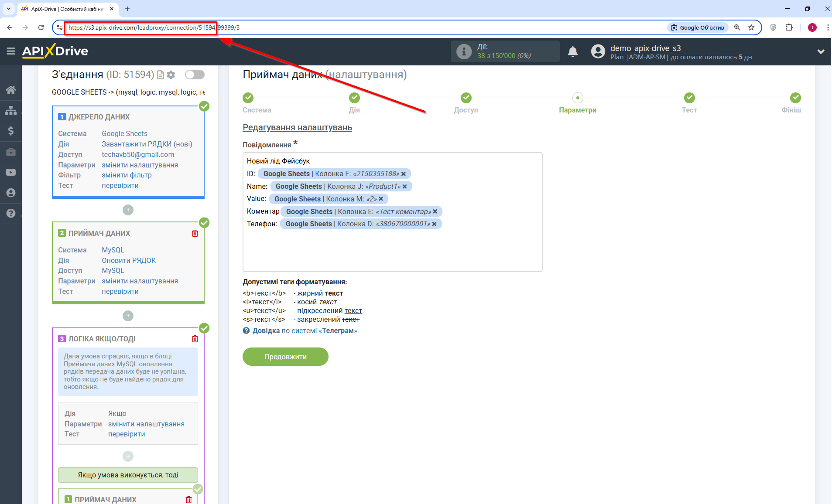832x504 pixels.
Task: Click the browser zoom magnifier icon
Action: [x=737, y=27]
